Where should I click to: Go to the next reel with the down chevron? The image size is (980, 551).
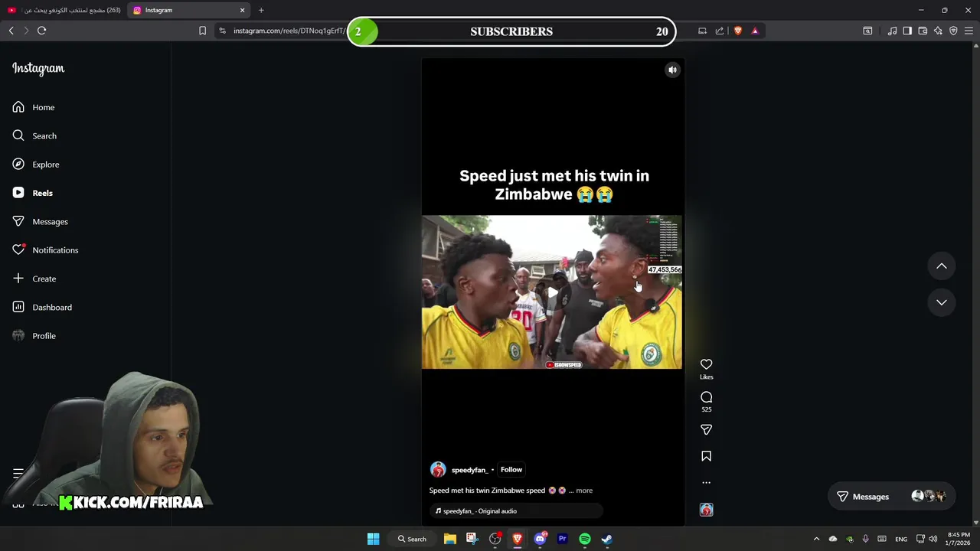pyautogui.click(x=942, y=302)
